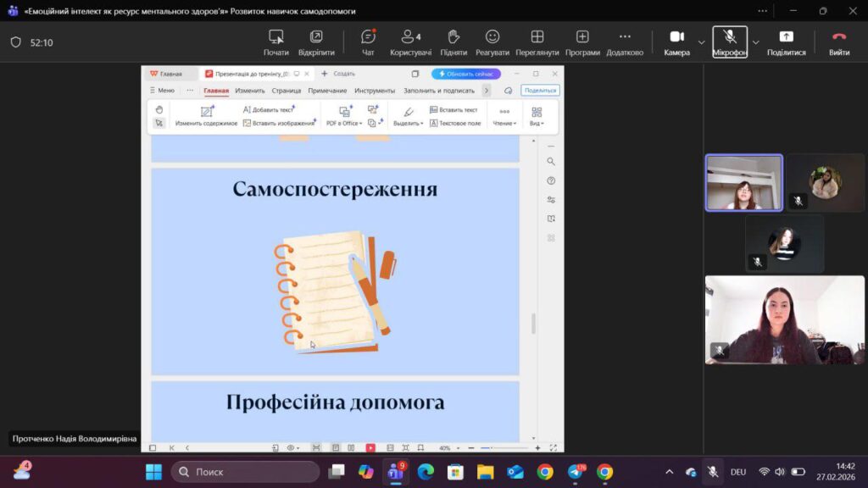
Task: Open the Реагувати reactions menu
Action: click(492, 42)
